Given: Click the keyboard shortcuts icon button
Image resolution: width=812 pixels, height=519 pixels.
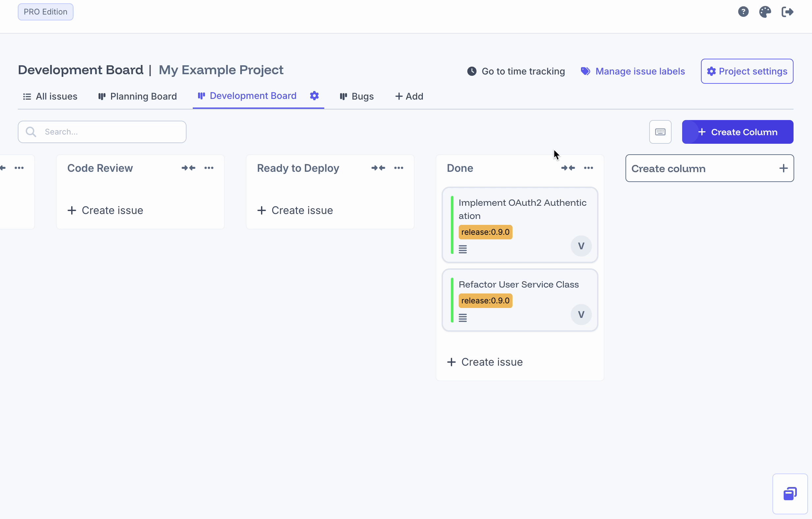Looking at the screenshot, I should click(x=660, y=132).
